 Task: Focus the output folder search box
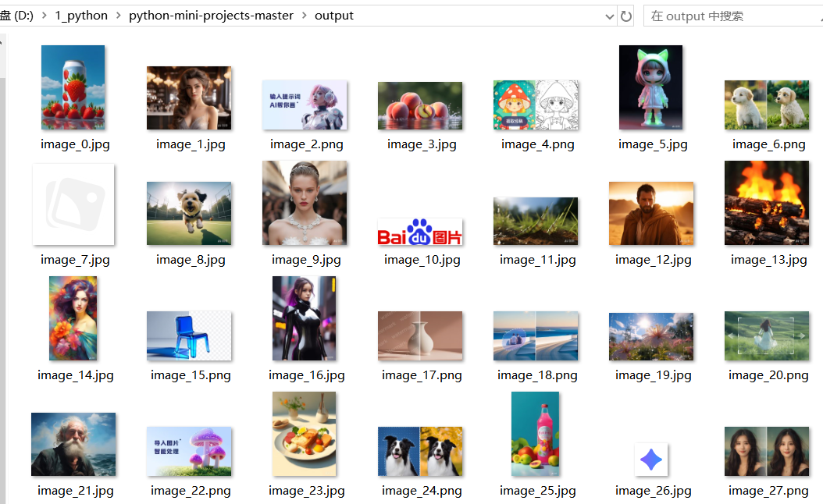click(x=735, y=16)
